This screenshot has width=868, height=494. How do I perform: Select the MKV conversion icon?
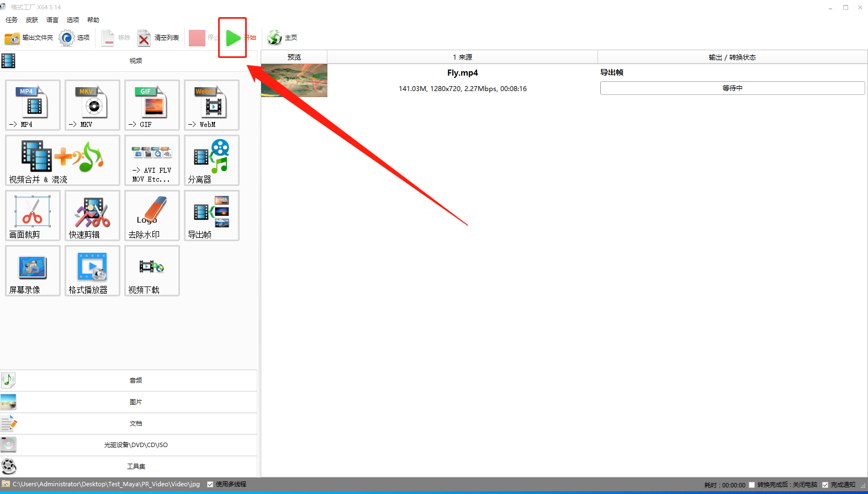[92, 105]
